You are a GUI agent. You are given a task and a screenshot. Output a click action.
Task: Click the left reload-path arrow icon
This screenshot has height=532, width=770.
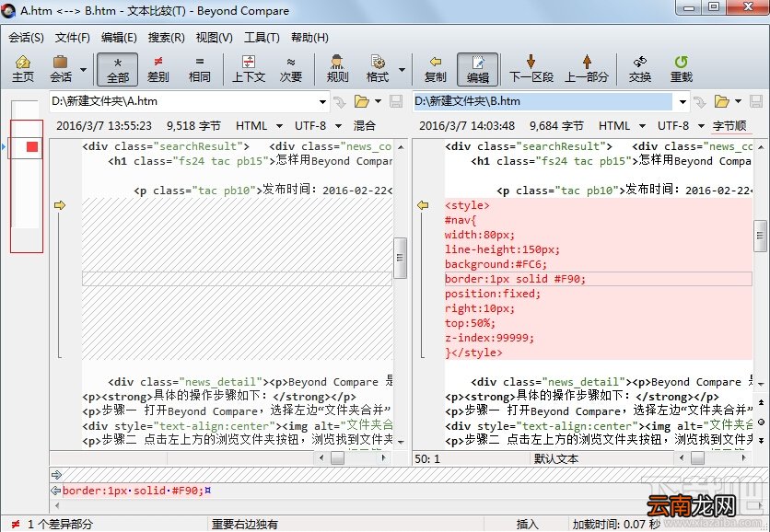tap(339, 102)
